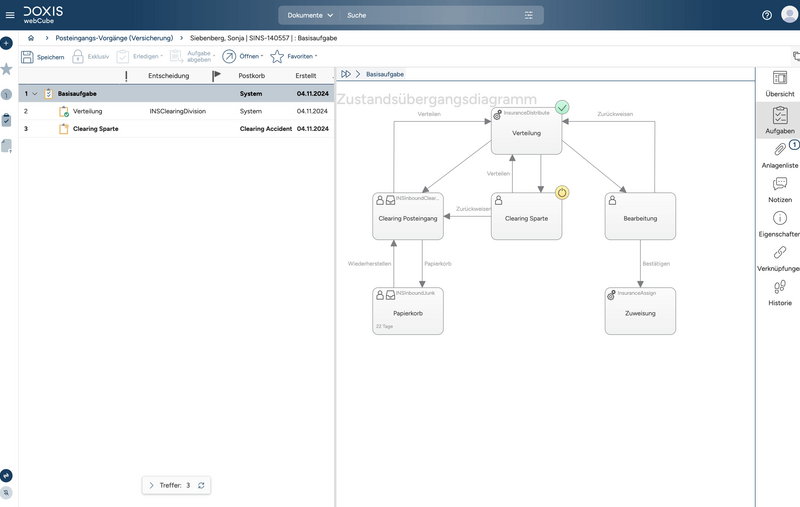Click the home breadcrumb icon

pos(31,38)
